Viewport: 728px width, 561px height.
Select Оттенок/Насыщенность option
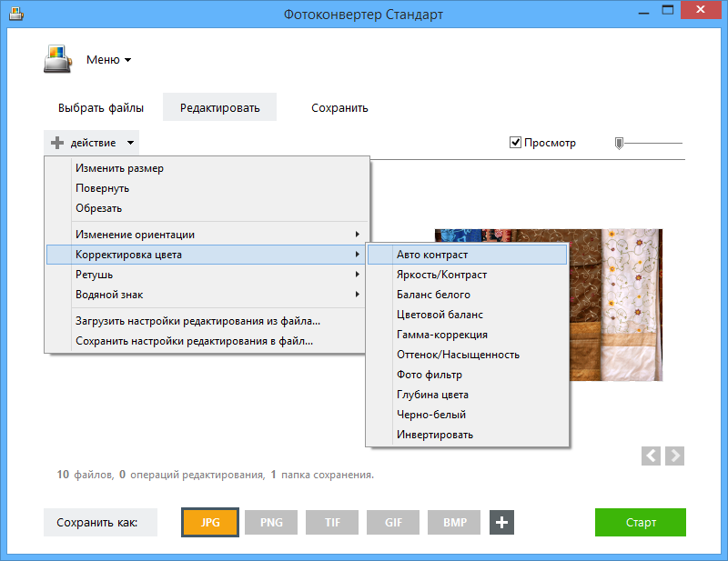467,355
